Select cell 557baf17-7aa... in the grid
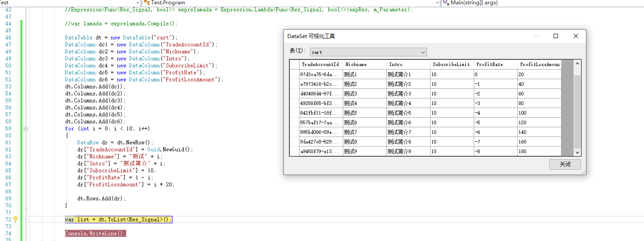The image size is (644, 241). pos(321,122)
